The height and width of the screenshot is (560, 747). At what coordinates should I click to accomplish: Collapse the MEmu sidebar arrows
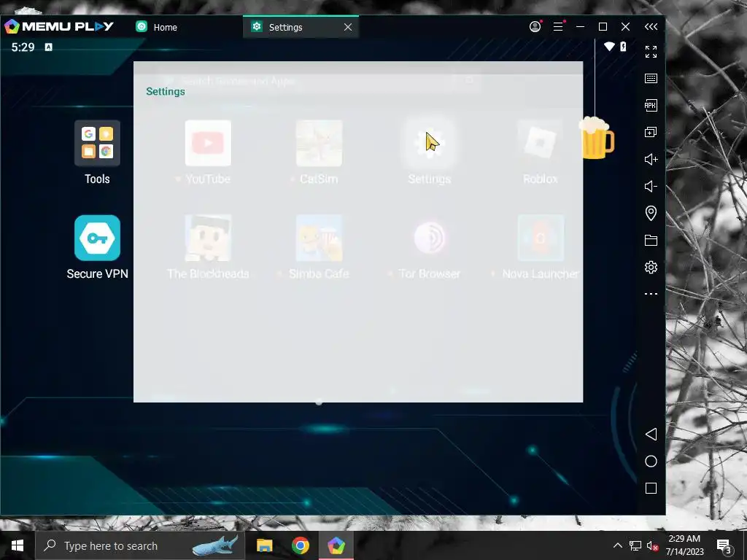click(x=651, y=27)
